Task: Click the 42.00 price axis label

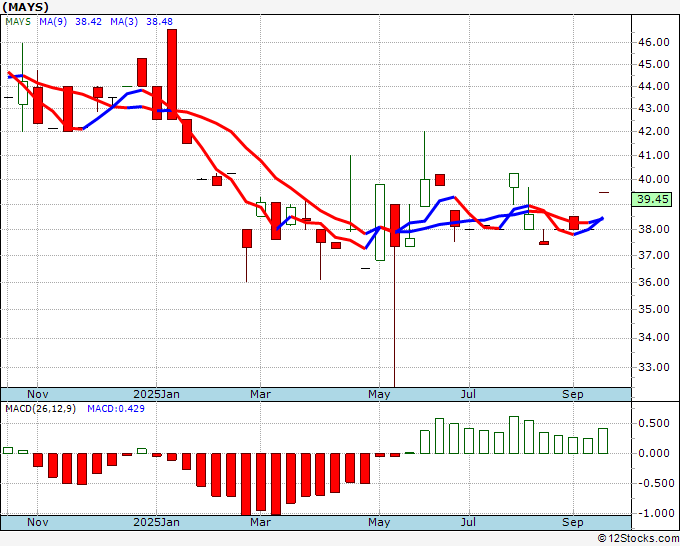Action: click(654, 131)
